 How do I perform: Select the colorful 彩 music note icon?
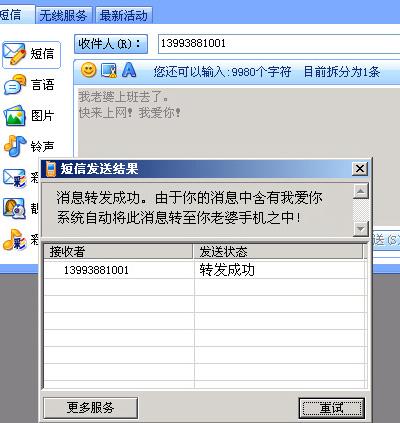[15, 239]
